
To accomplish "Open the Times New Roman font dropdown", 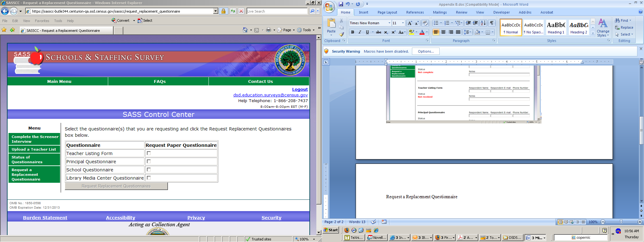I will click(389, 23).
